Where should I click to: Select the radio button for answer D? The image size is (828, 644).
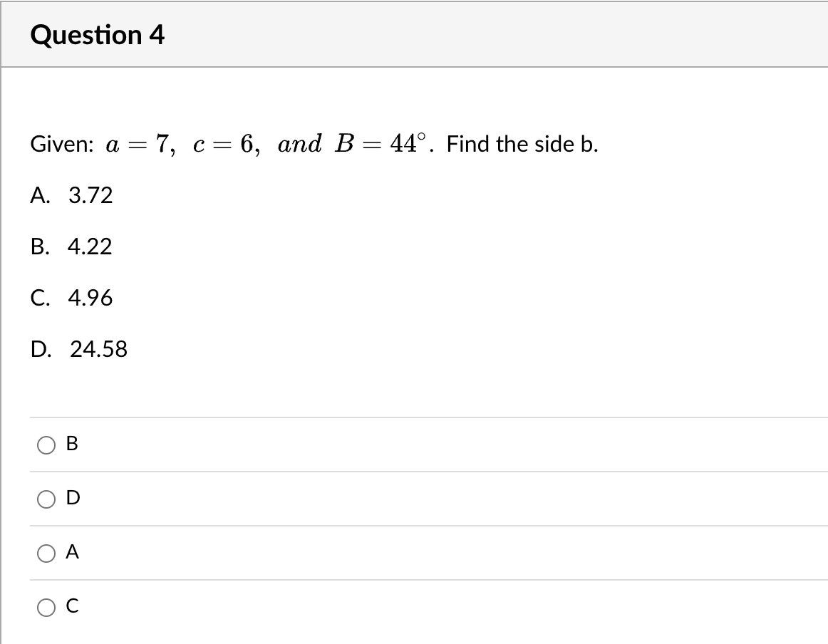(46, 499)
